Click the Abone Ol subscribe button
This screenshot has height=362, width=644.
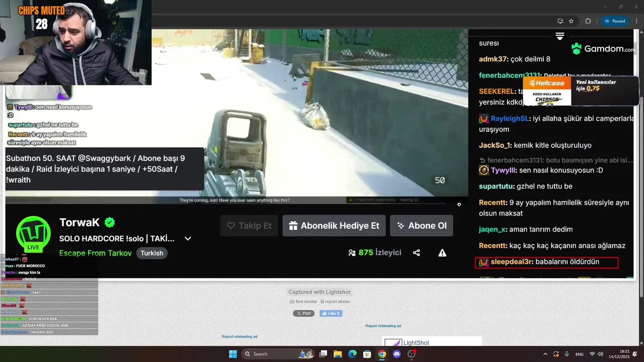(422, 226)
